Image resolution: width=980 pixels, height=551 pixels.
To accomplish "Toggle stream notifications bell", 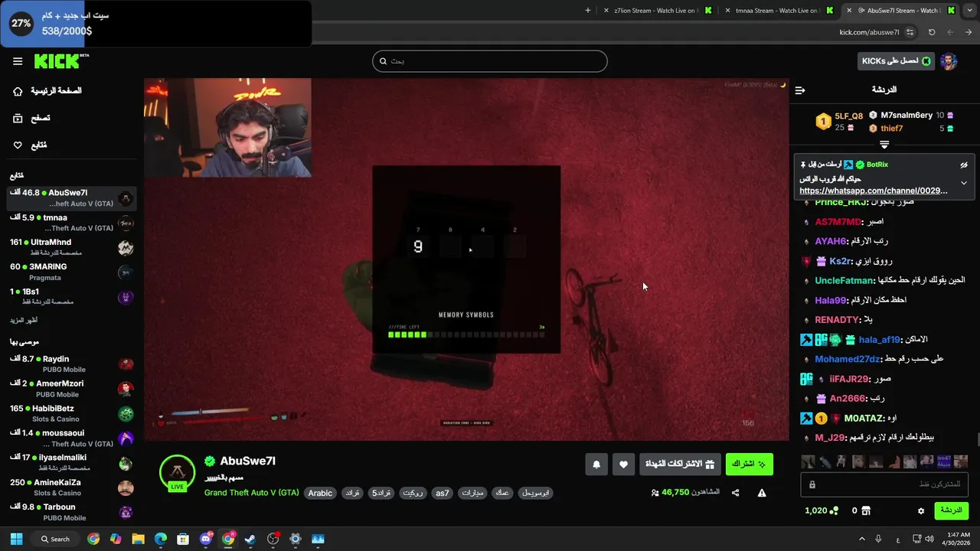I will pos(596,464).
